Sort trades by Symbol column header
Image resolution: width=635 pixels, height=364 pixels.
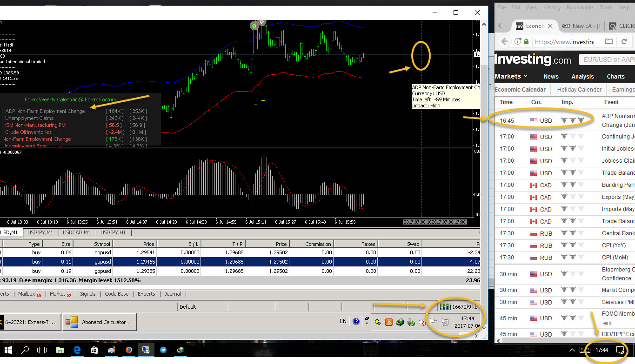[93, 244]
